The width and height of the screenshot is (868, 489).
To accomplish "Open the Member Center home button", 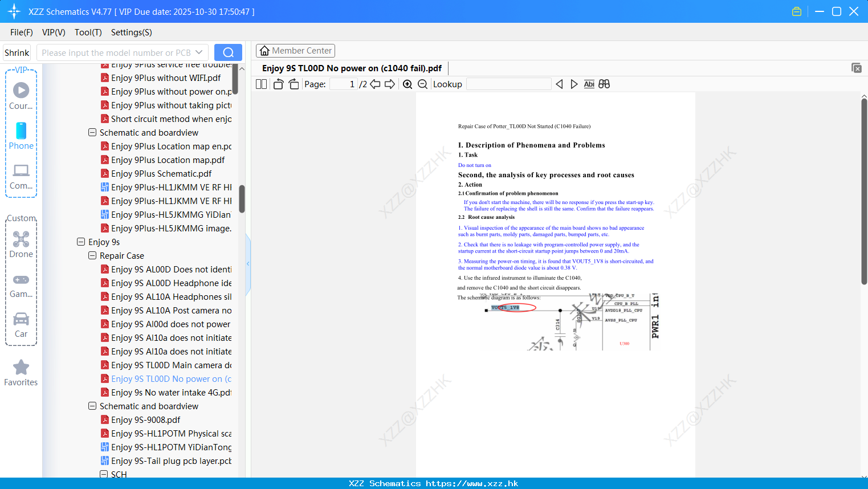I will click(x=295, y=51).
